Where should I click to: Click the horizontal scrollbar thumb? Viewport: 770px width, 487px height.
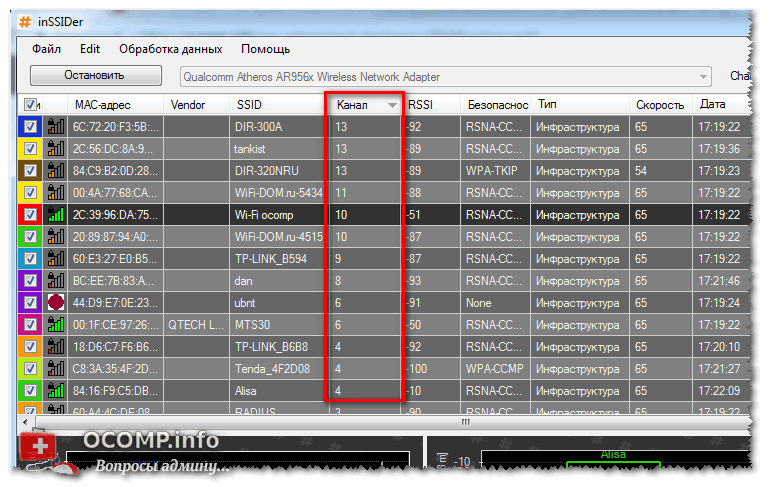[x=393, y=422]
